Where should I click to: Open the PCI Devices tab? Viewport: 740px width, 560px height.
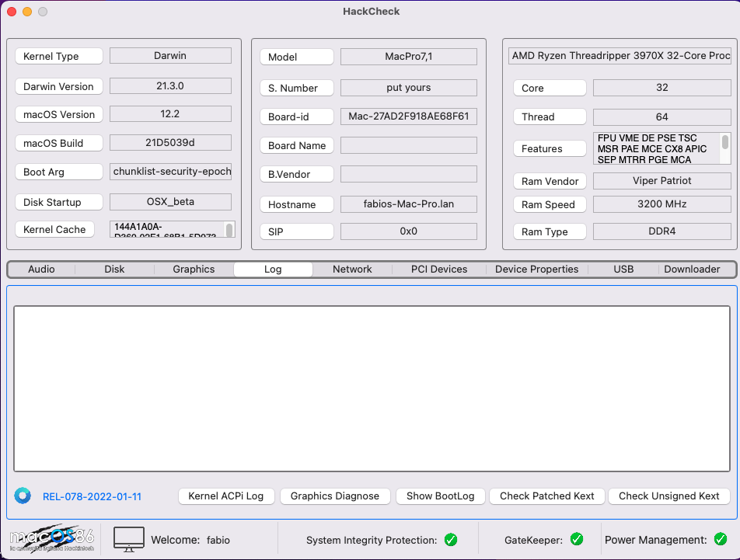point(439,270)
